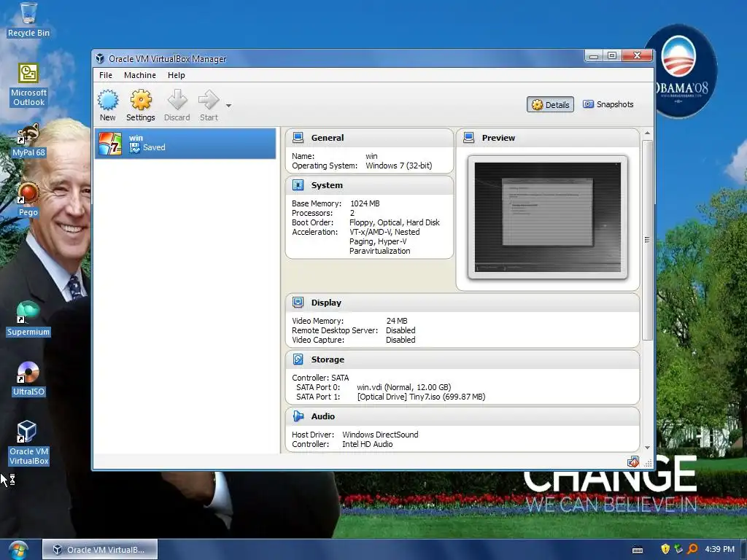Image resolution: width=747 pixels, height=560 pixels.
Task: Open the File menu
Action: tap(105, 75)
